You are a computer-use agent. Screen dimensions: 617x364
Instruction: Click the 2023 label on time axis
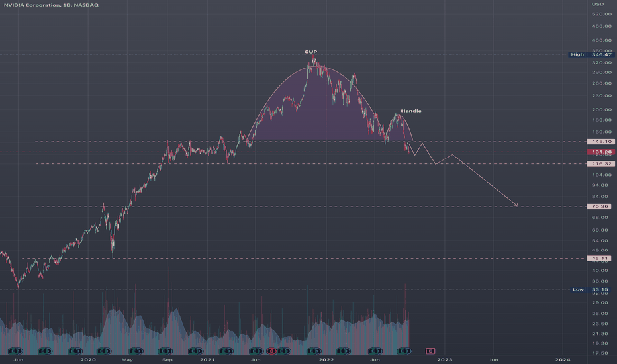point(445,359)
